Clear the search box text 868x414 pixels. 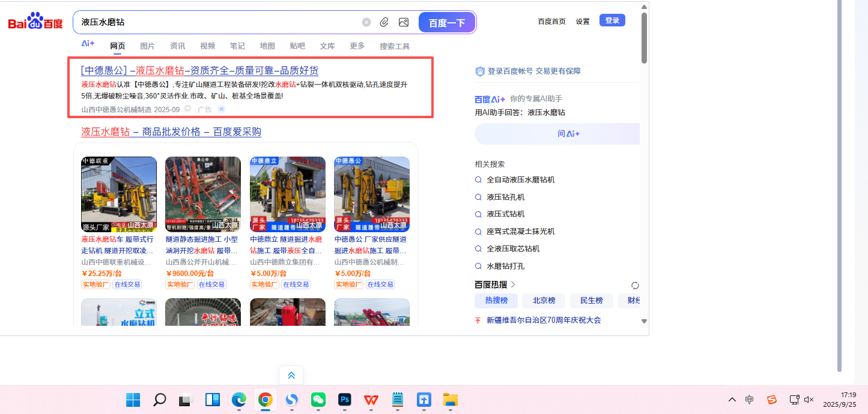366,22
